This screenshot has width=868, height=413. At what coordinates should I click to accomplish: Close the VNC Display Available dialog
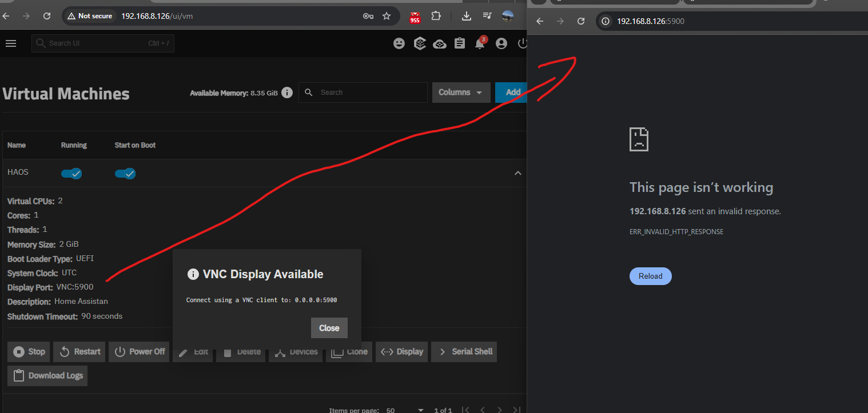point(329,328)
